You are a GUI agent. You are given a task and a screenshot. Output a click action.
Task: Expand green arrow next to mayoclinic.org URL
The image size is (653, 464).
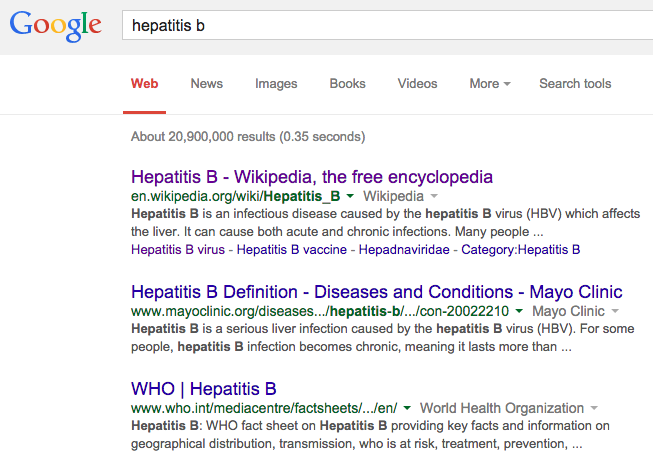(519, 311)
